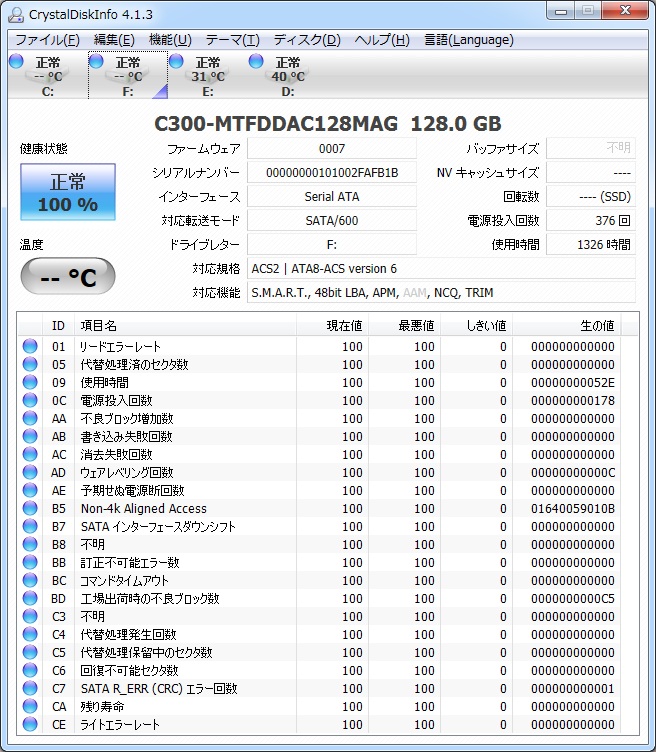Select the D: drive 40 °C status icon

pyautogui.click(x=256, y=61)
